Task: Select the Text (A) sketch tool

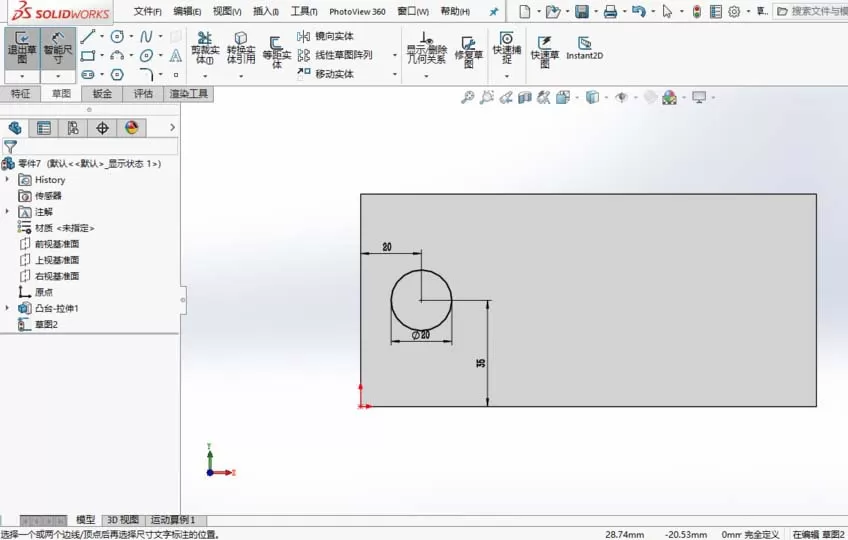Action: [x=176, y=56]
